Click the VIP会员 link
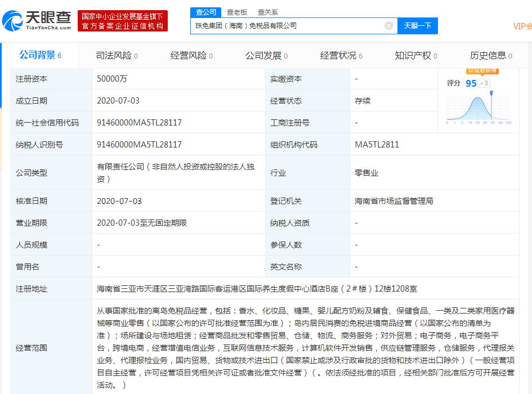The height and width of the screenshot is (394, 532). (522, 26)
